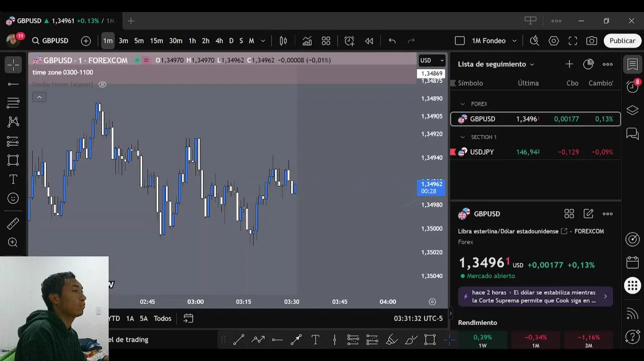Collapse right panel using edge arrow
The width and height of the screenshot is (644, 361).
[x=450, y=313]
